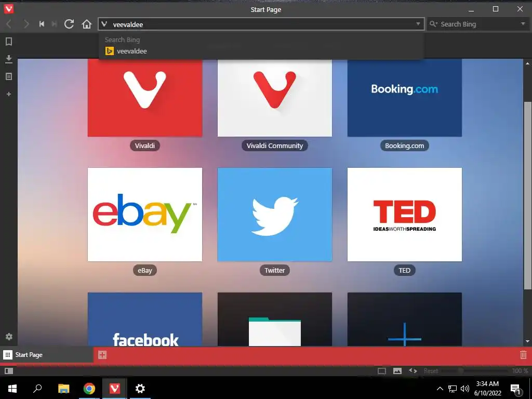Viewport: 532px width, 399px height.
Task: Click the Reset zoom button
Action: [x=431, y=371]
